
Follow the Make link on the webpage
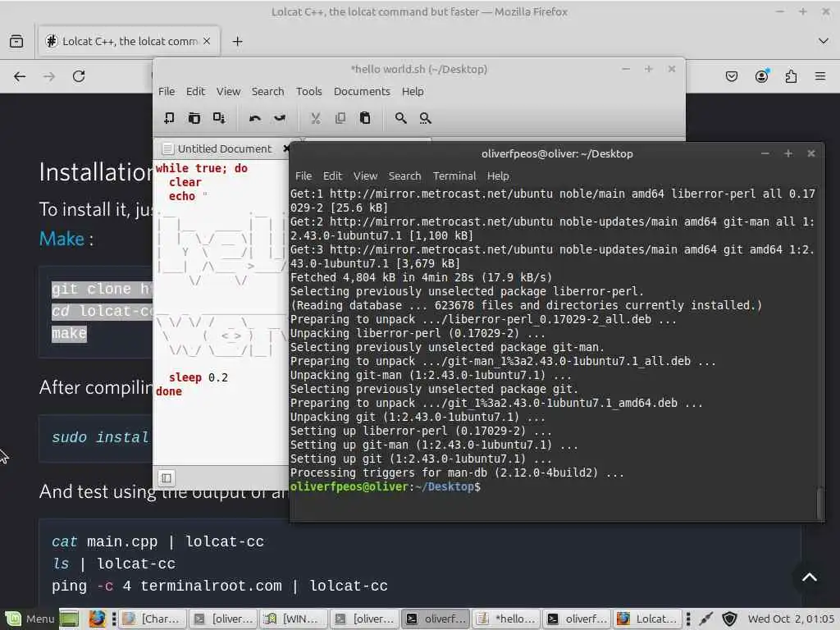(62, 239)
